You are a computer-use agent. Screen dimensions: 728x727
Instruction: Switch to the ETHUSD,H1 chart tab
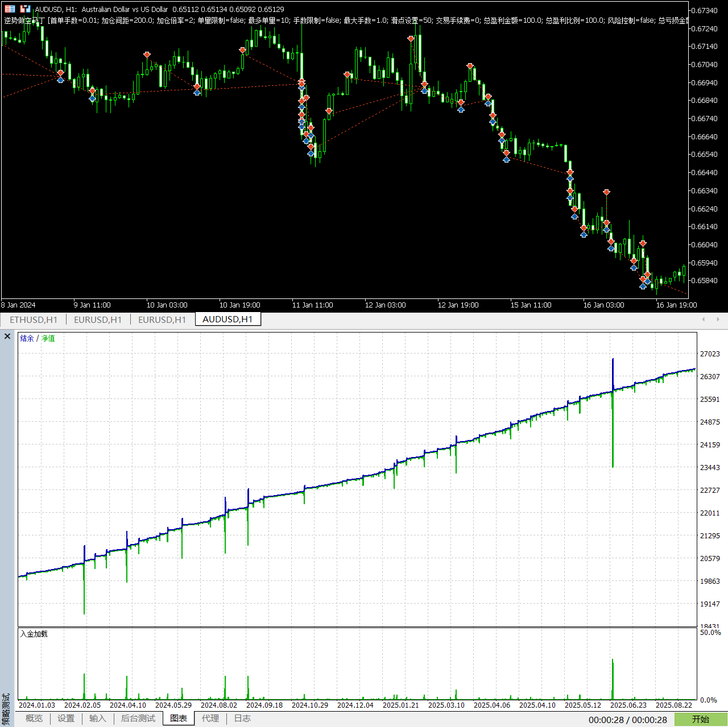click(34, 319)
